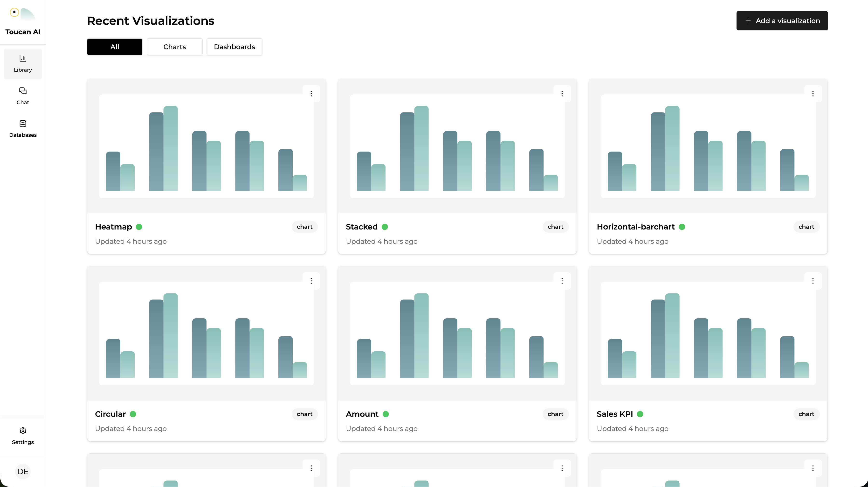Click the Stacked title

(x=362, y=227)
